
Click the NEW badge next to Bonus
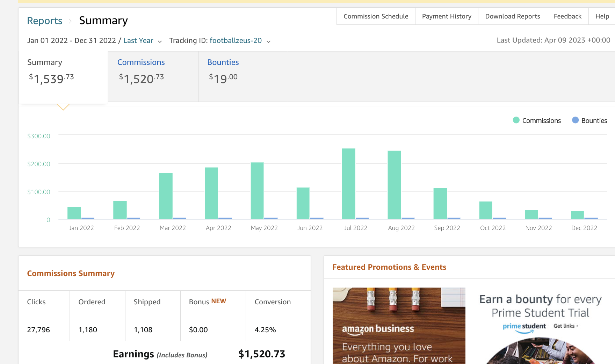(x=218, y=301)
